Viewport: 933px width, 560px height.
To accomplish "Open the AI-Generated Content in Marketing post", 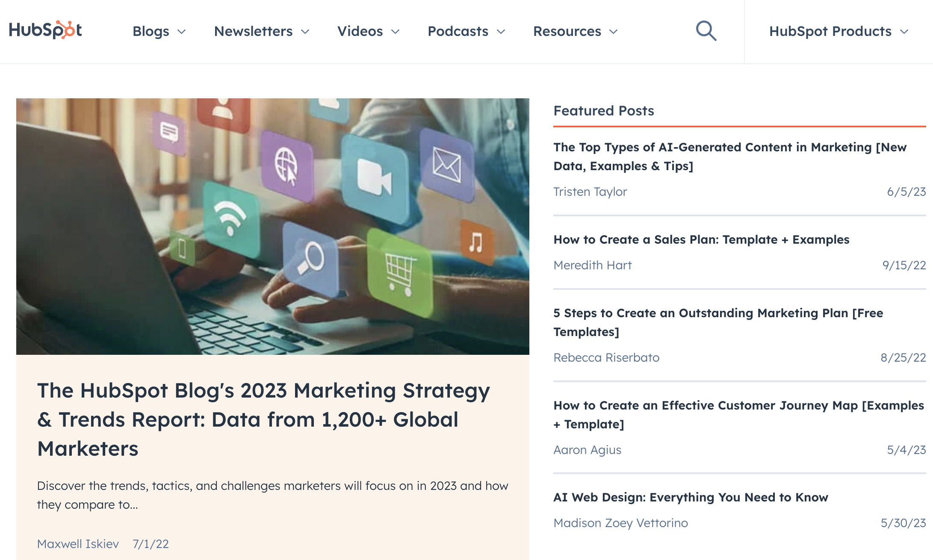I will point(730,156).
